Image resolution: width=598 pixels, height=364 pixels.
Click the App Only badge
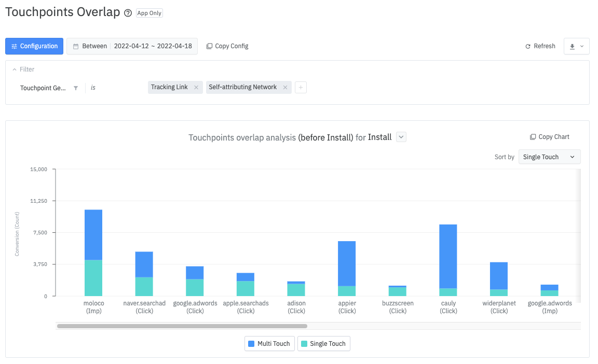[x=149, y=13]
